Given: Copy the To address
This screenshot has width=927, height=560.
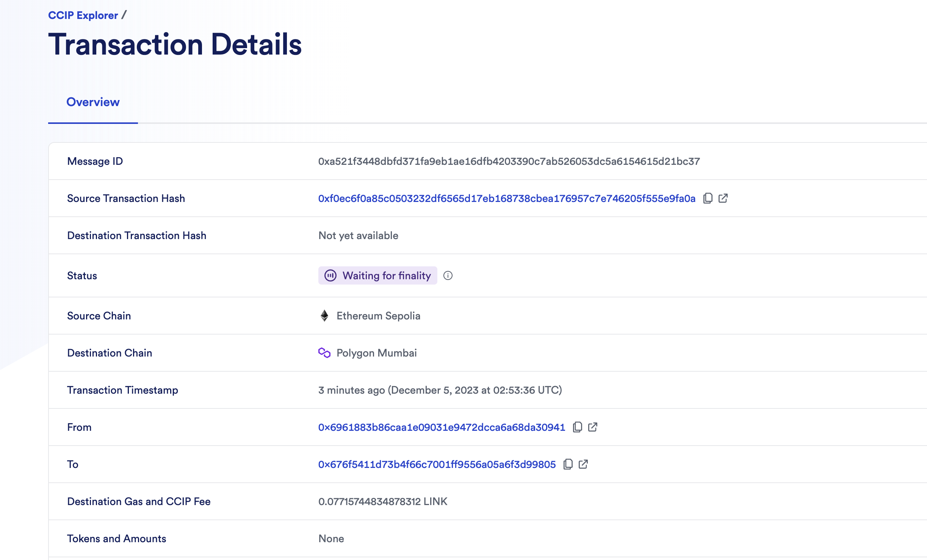Looking at the screenshot, I should coord(568,464).
